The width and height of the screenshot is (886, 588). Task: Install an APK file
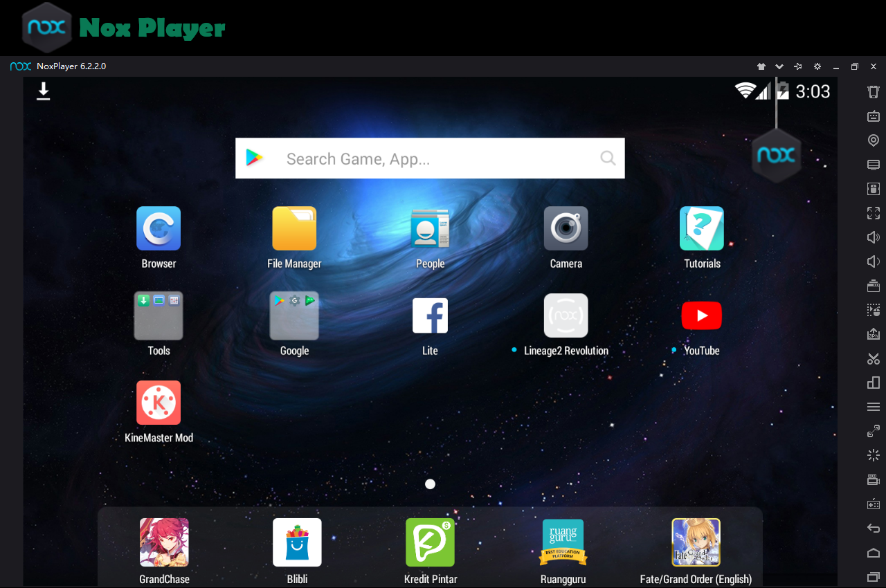tap(874, 334)
